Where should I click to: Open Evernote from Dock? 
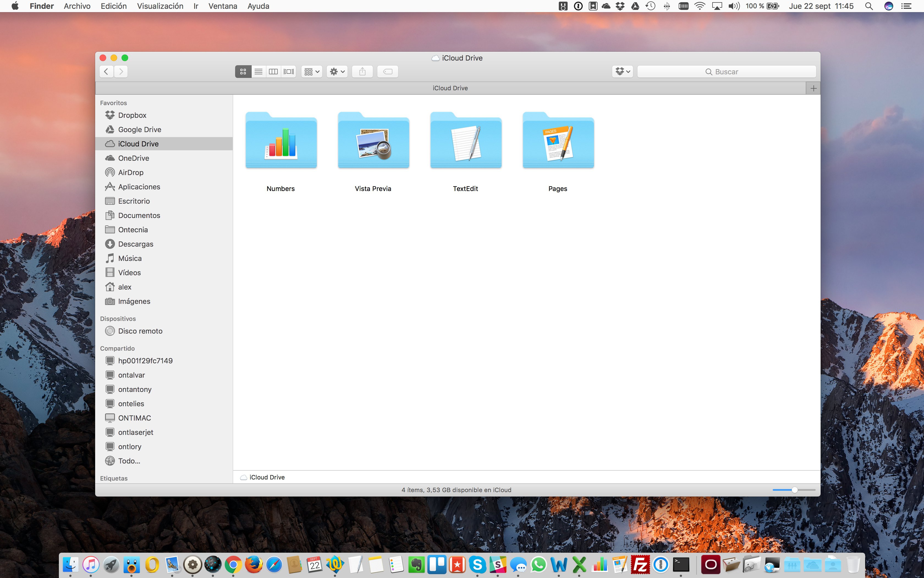(416, 564)
